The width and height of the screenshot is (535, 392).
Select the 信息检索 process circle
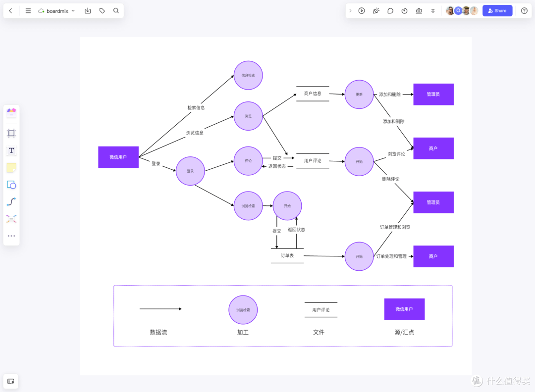[x=248, y=75]
